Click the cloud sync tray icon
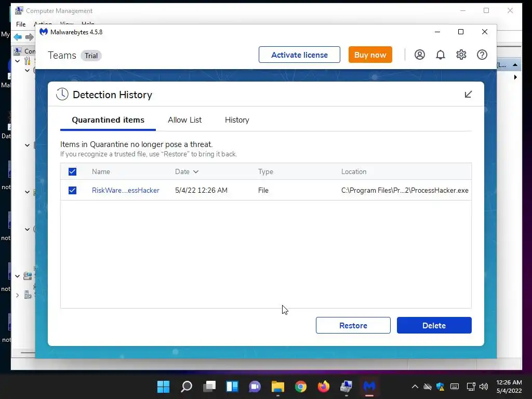532x399 pixels. (428, 387)
